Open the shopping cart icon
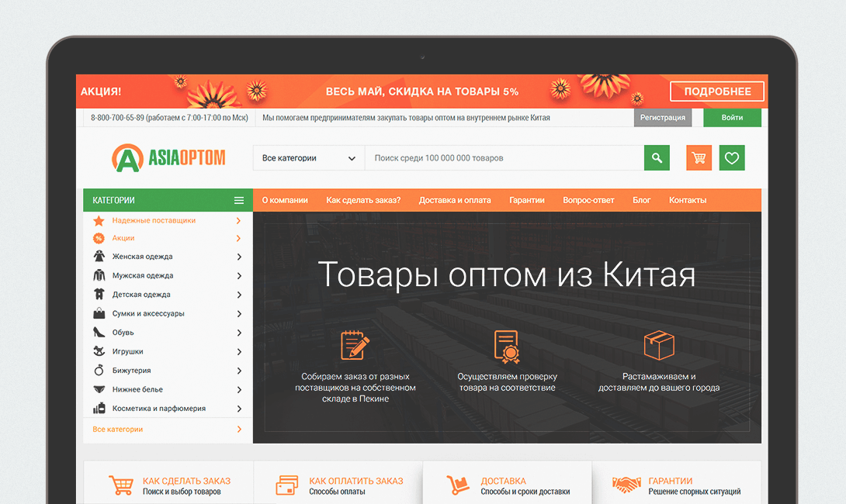 (699, 158)
